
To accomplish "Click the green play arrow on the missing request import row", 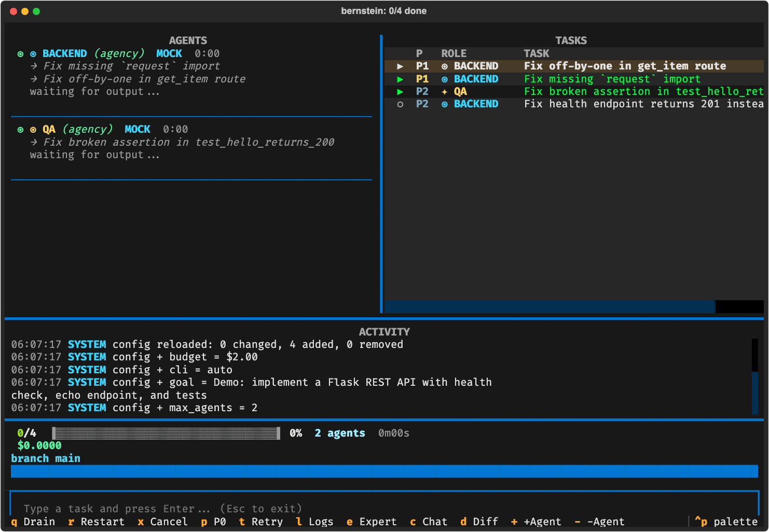I will [x=400, y=79].
